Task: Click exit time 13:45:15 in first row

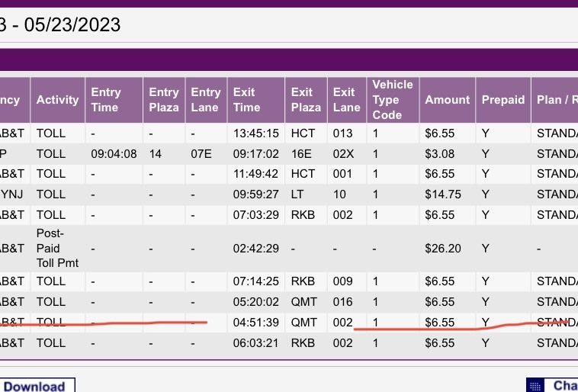Action: tap(255, 133)
